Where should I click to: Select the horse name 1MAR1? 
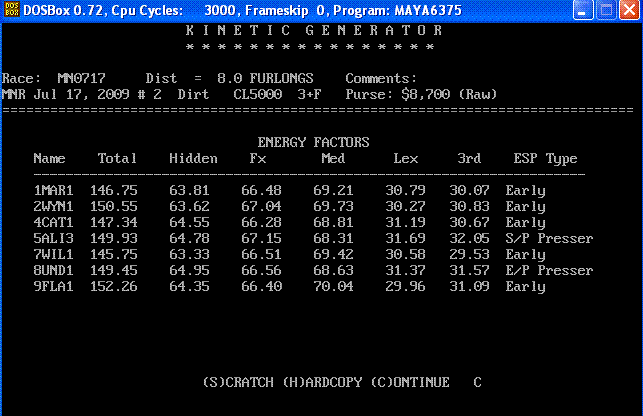click(x=53, y=190)
